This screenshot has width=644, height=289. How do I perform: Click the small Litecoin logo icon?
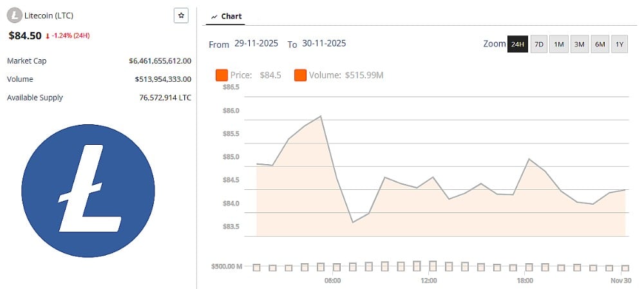(13, 15)
